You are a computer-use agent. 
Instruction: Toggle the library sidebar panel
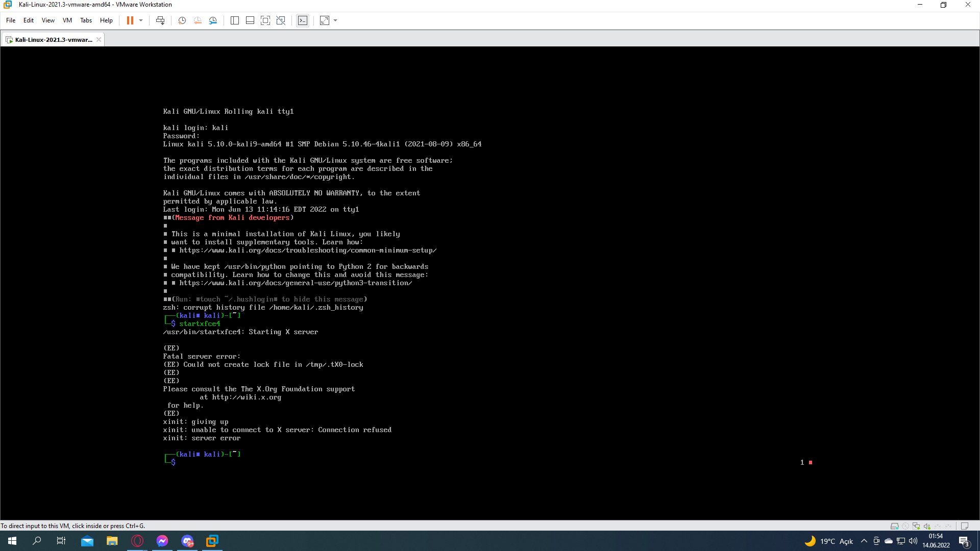tap(235, 20)
